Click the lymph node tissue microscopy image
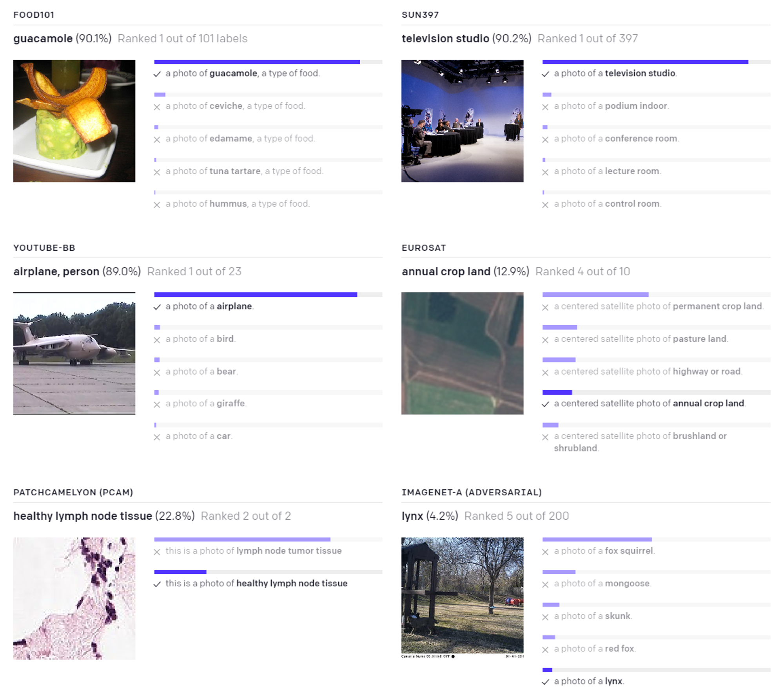 click(74, 598)
